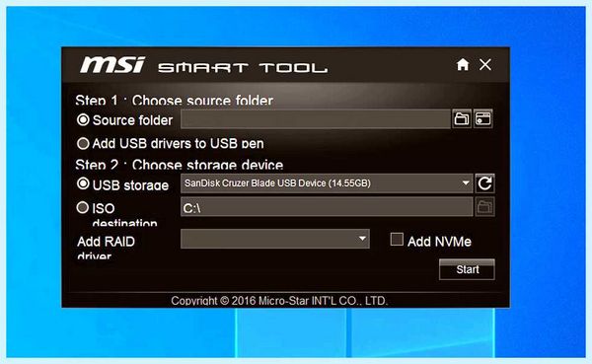The height and width of the screenshot is (364, 592).
Task: Go to the MSI Smart Tool home screen
Action: click(x=463, y=64)
